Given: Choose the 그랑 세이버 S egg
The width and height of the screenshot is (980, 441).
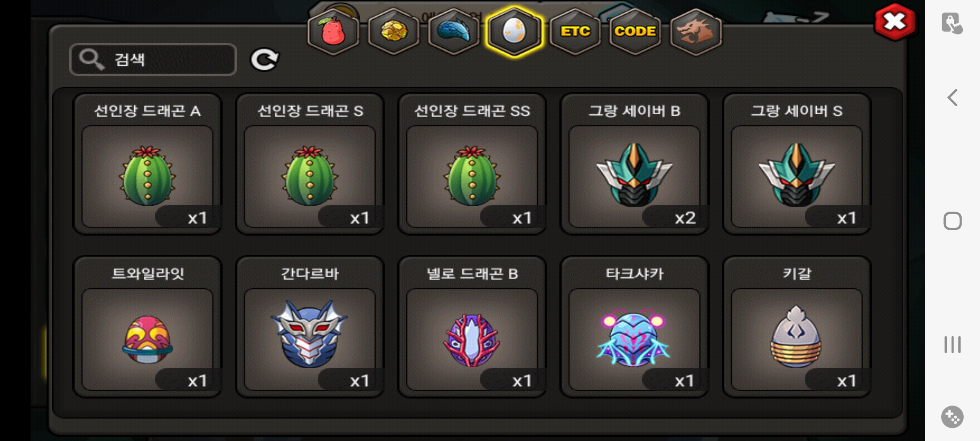Looking at the screenshot, I should tap(797, 164).
